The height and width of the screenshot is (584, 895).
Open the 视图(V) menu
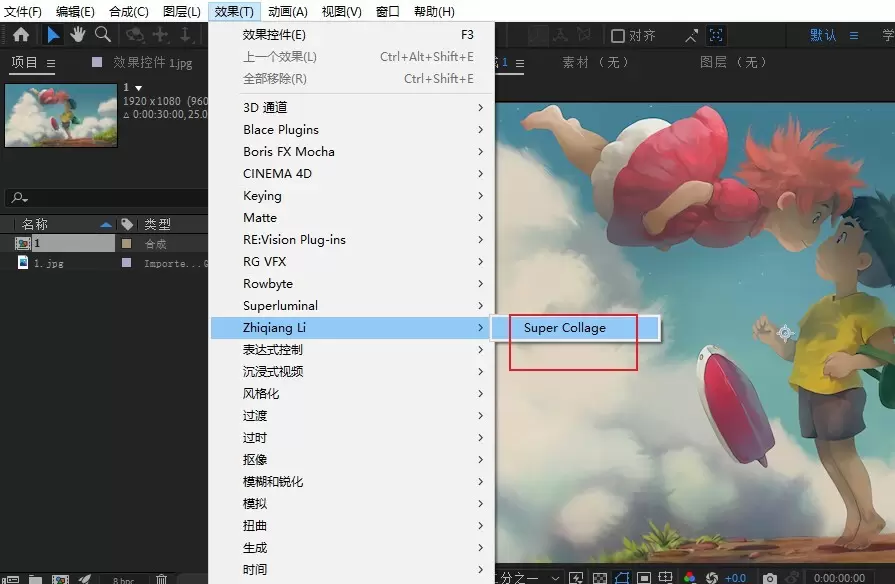click(x=341, y=11)
